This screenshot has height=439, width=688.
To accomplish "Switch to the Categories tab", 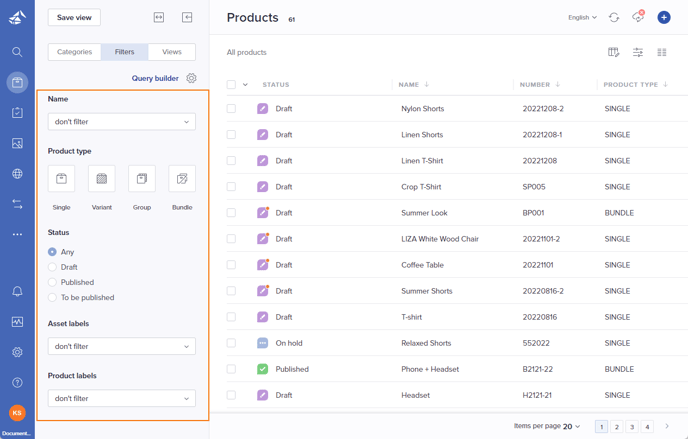I will [x=73, y=52].
